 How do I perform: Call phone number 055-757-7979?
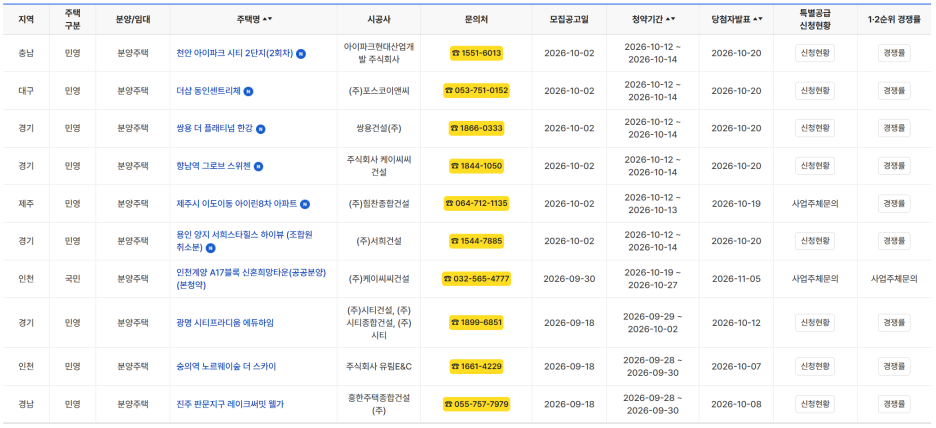476,404
